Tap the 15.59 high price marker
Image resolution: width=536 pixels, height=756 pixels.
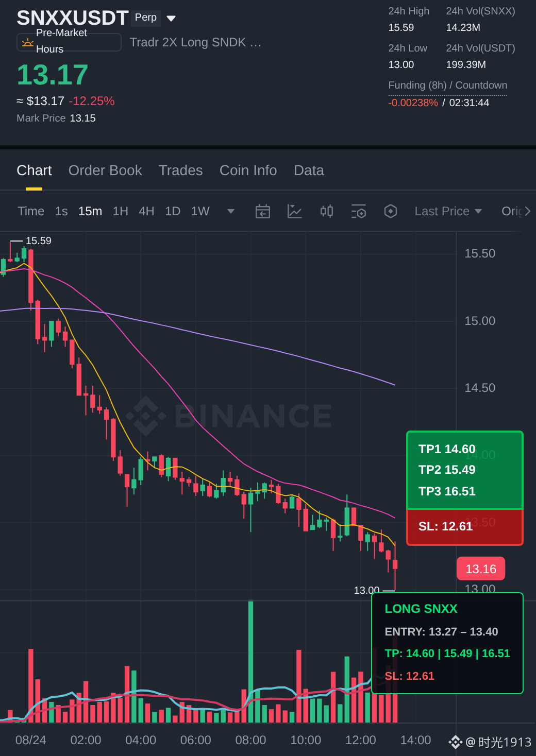pos(39,240)
